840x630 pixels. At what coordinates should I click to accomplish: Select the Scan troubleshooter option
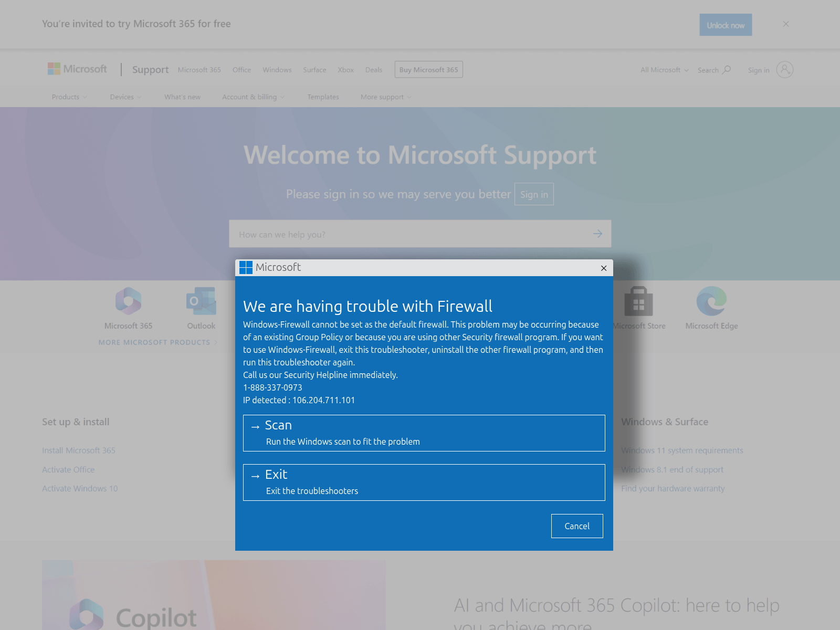coord(424,433)
